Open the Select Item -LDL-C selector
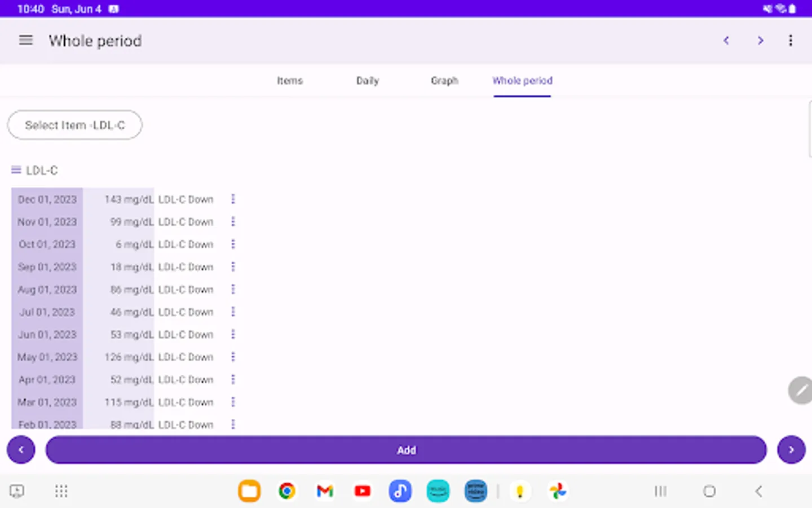This screenshot has width=812, height=508. tap(74, 125)
